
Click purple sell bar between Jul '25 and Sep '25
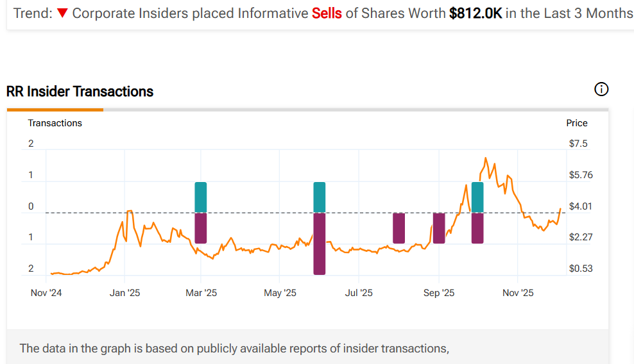(x=398, y=228)
